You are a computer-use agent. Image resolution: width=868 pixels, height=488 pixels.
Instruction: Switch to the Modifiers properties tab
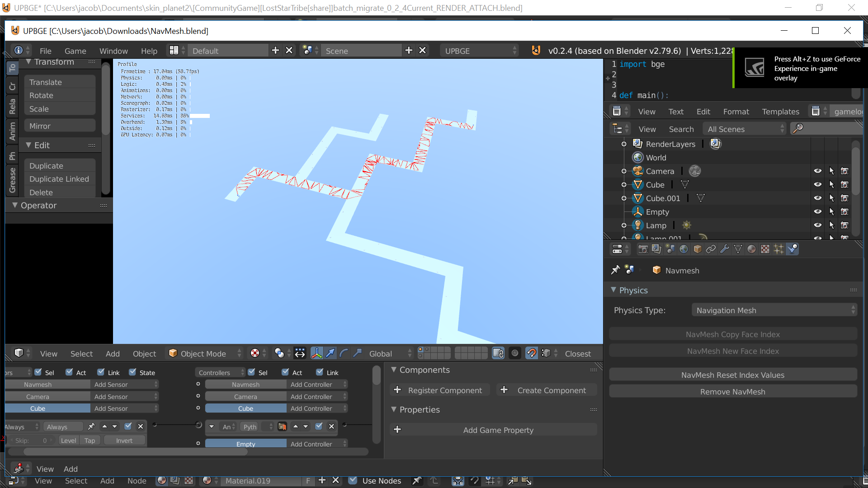[x=725, y=249]
